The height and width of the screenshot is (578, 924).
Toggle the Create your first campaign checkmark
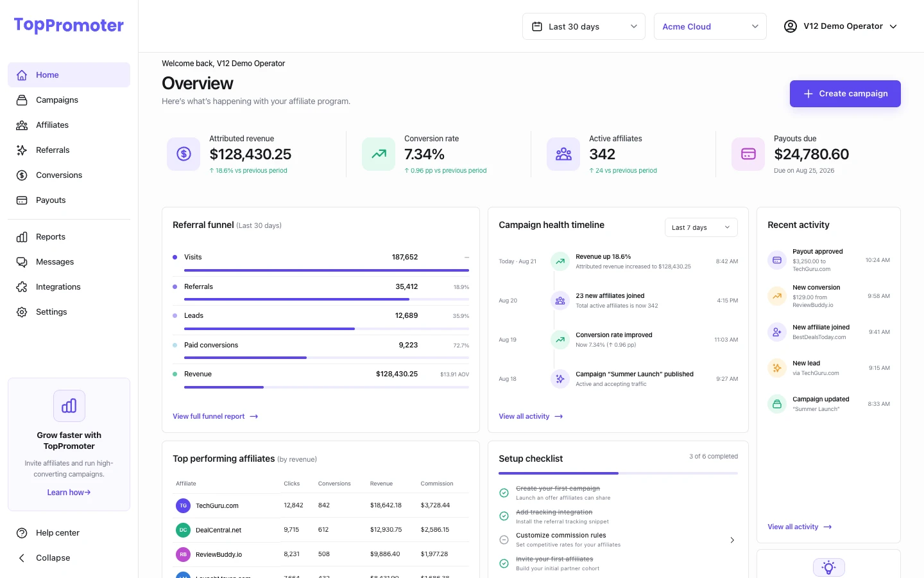pos(504,493)
